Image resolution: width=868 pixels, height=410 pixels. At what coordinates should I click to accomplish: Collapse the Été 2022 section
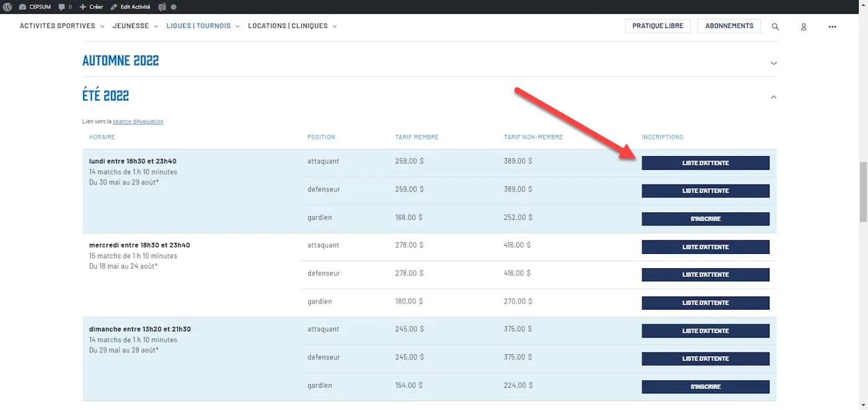[773, 97]
